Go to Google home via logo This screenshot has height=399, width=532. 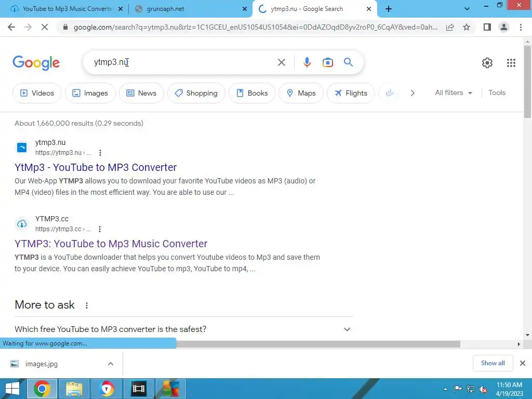(x=36, y=63)
